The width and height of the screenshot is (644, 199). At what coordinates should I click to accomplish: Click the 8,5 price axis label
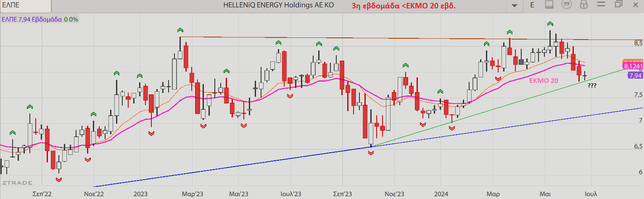click(639, 43)
